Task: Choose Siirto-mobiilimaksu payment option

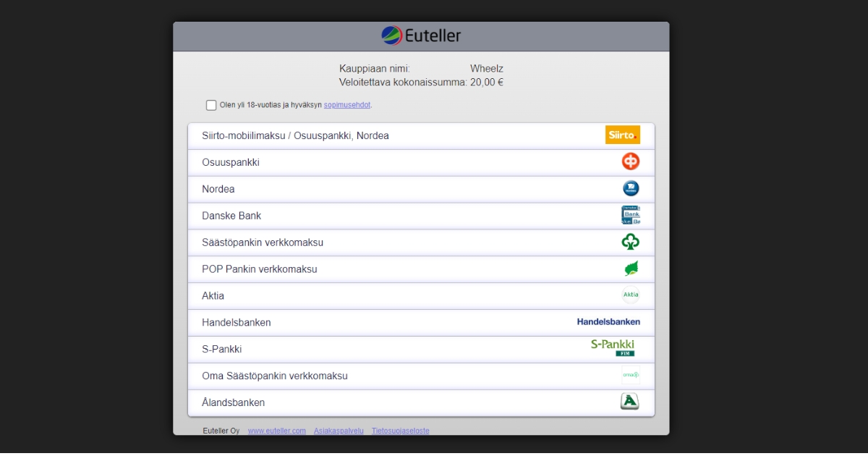Action: 421,136
